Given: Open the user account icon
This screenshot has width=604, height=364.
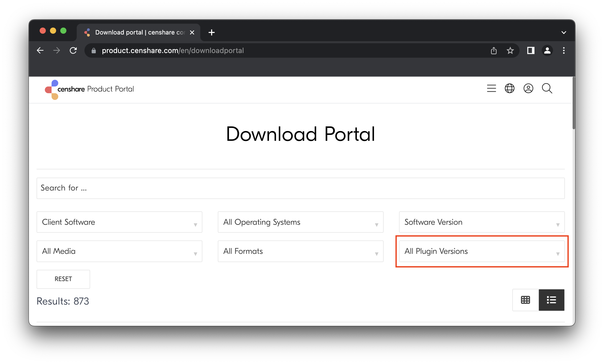Looking at the screenshot, I should (x=528, y=89).
